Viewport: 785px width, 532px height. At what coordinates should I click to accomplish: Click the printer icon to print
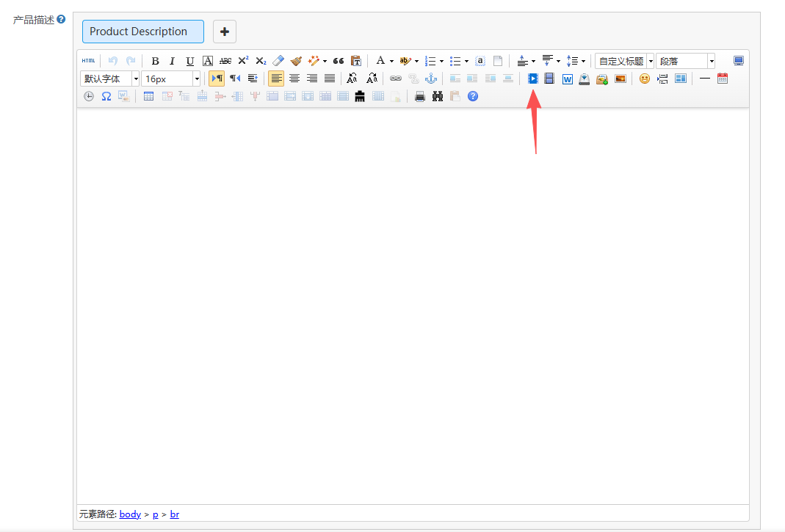[x=420, y=96]
